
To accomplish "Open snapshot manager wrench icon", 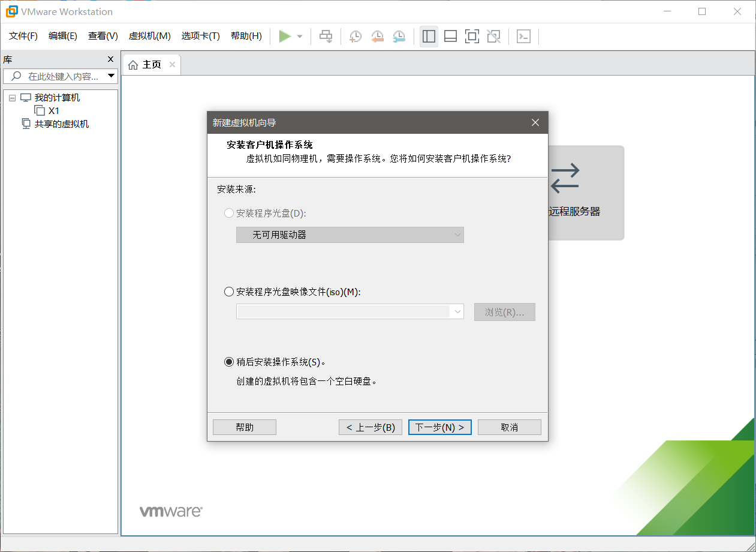I will tap(399, 37).
